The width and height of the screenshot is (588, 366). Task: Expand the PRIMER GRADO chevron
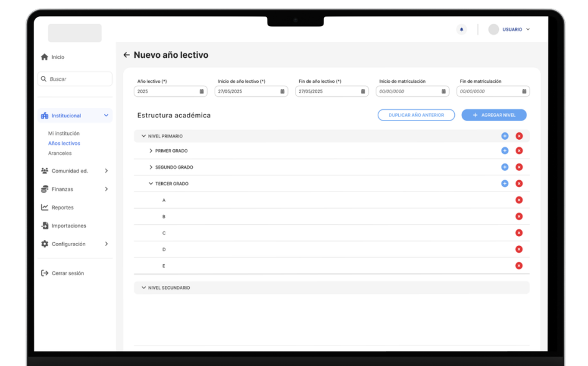pos(151,150)
